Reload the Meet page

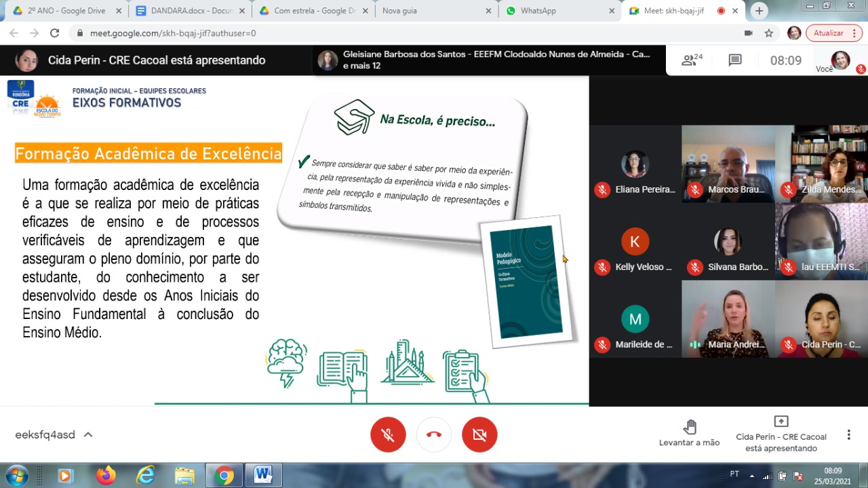55,33
